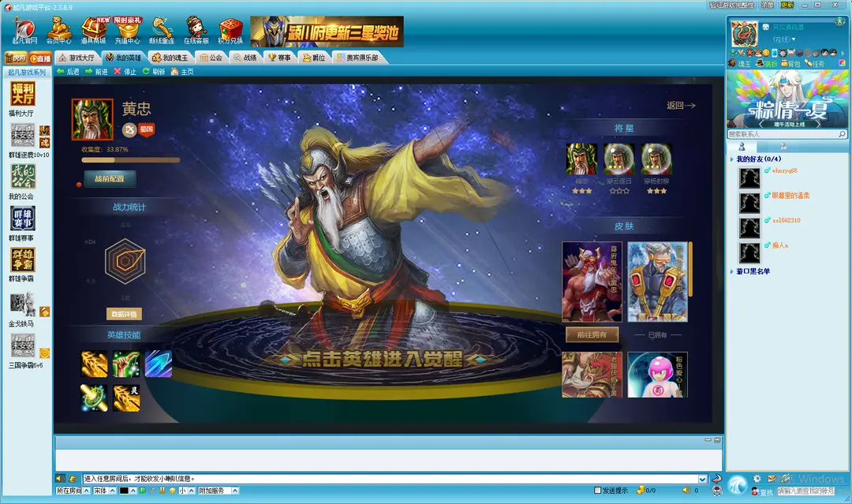Open the 贵宾俱乐部 VIP club tab
852x504 pixels.
coord(357,58)
